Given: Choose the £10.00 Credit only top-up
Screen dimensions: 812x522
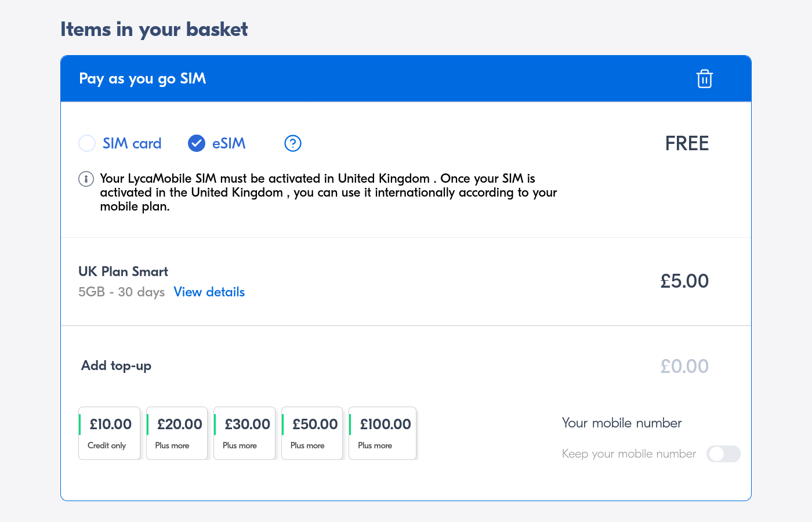Looking at the screenshot, I should point(109,433).
